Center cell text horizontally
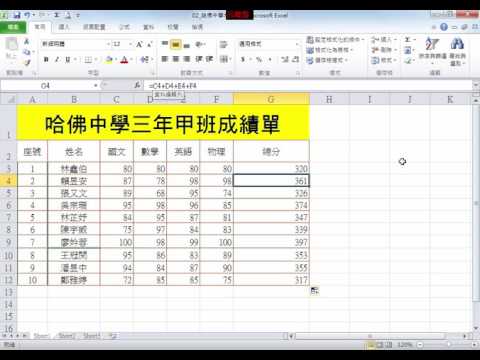 [x=176, y=59]
